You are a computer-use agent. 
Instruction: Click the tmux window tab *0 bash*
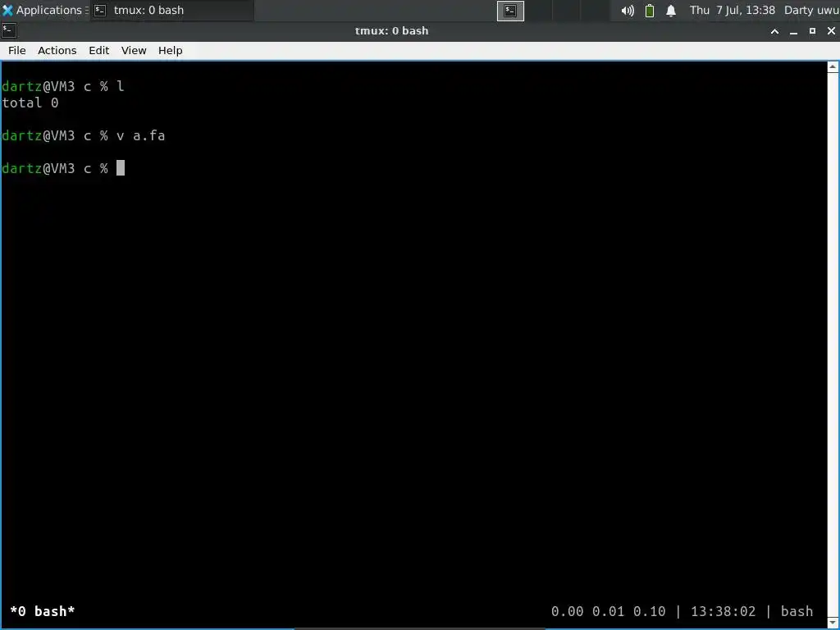(43, 611)
